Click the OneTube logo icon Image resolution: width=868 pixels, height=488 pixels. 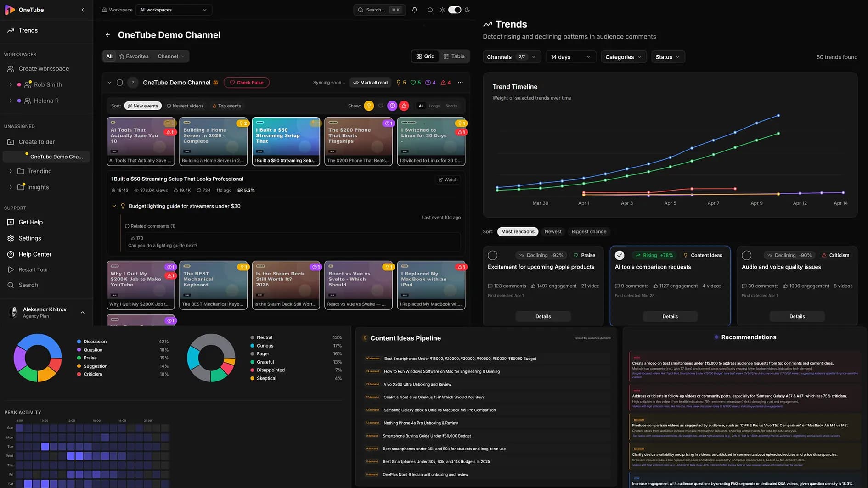pos(10,10)
